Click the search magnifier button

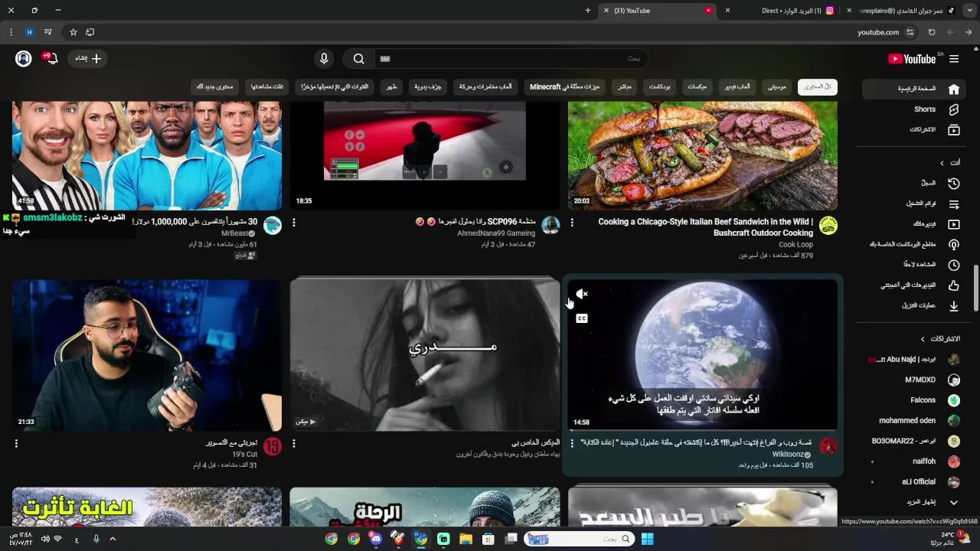pyautogui.click(x=358, y=59)
